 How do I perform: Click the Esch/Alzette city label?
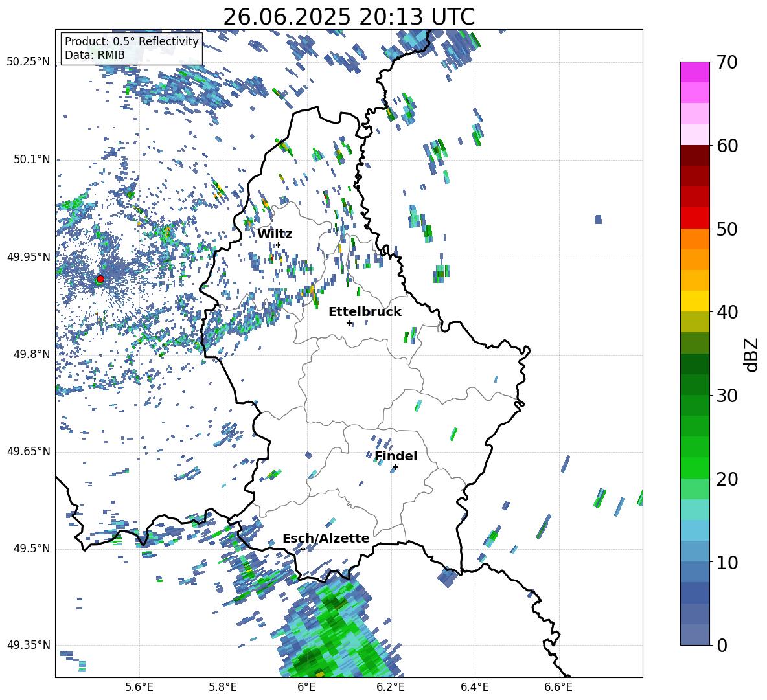[x=326, y=538]
